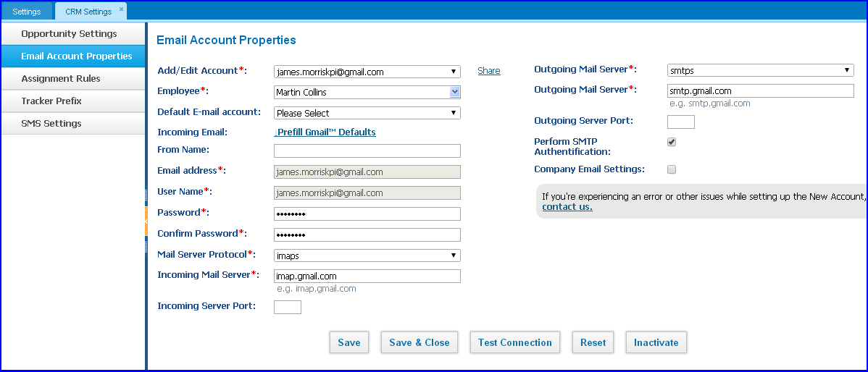Open the Mail Server Protocol dropdown
Viewport: 868px width, 372px height.
click(x=367, y=255)
